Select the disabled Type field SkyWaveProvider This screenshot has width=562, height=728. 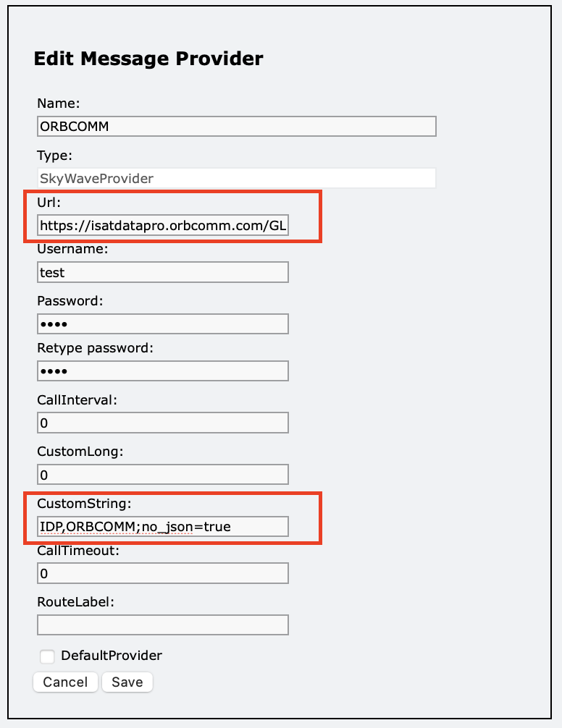(236, 178)
